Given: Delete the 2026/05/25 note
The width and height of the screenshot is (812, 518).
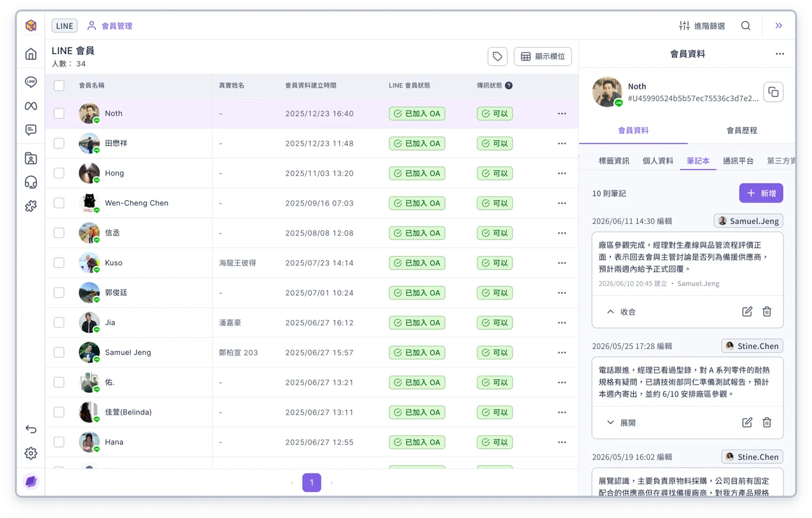Looking at the screenshot, I should 767,422.
